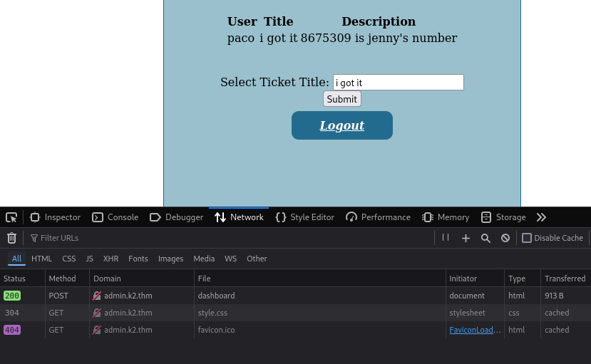Filter requests by HTML

click(x=41, y=259)
